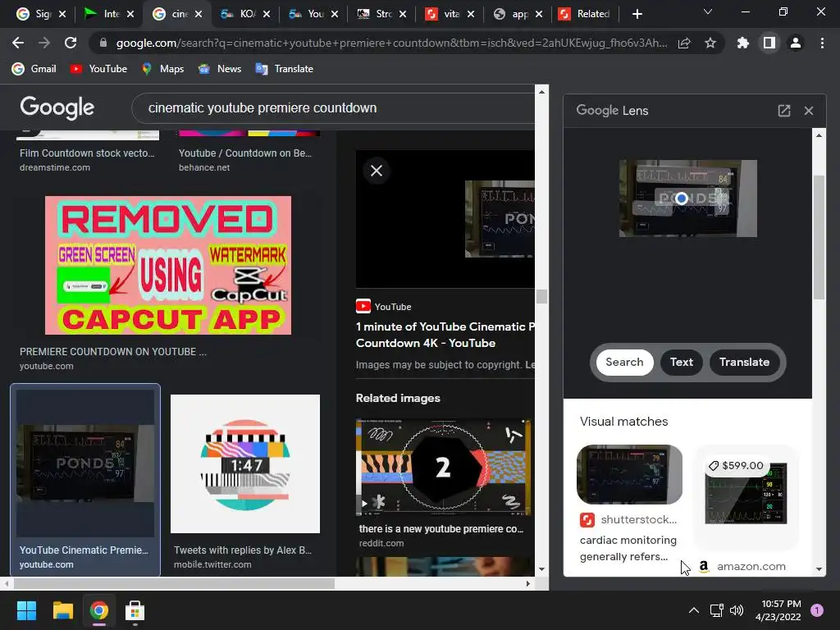Image resolution: width=840 pixels, height=630 pixels.
Task: Open the $599.00 amazon monitor match
Action: tap(746, 493)
